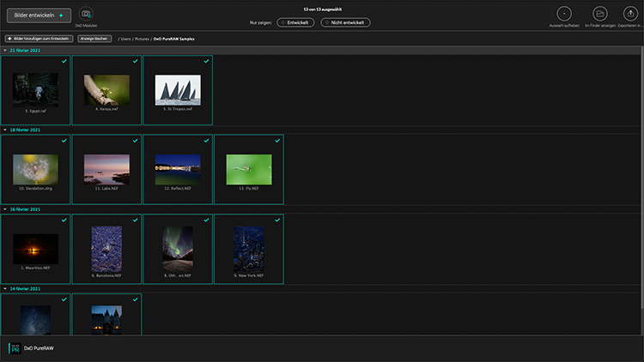
Task: Click Bilder hinzufügen zum Entwickeln button
Action: click(x=39, y=39)
